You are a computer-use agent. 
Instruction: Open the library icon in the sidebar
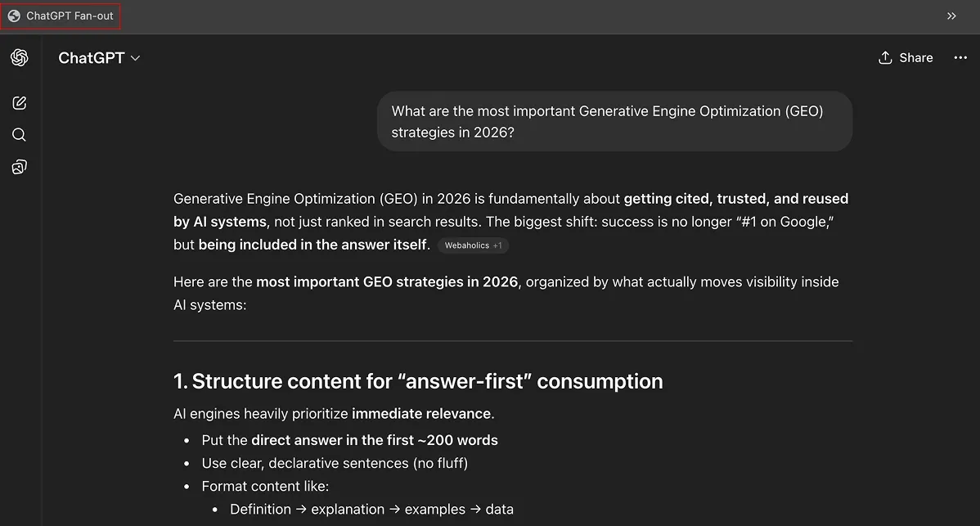pos(19,166)
